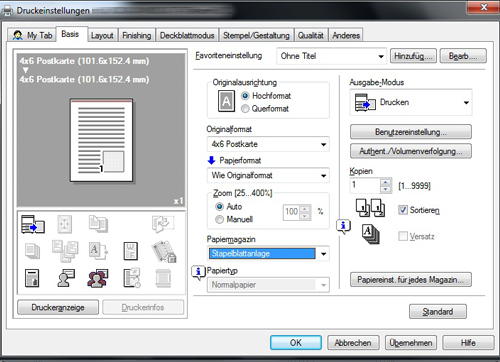Go to the Stempel/Gestaltung tab

pyautogui.click(x=256, y=35)
